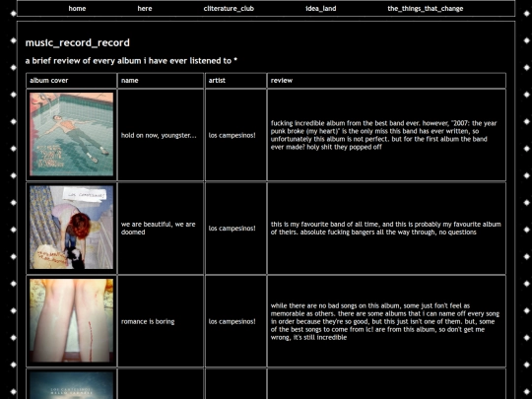The image size is (532, 399).
Task: Click the Romance Is Boring album cover
Action: [71, 320]
